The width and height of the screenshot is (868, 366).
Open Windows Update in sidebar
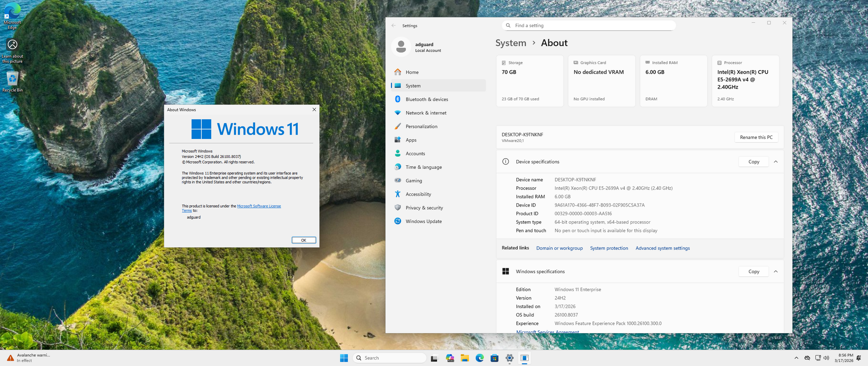point(423,221)
